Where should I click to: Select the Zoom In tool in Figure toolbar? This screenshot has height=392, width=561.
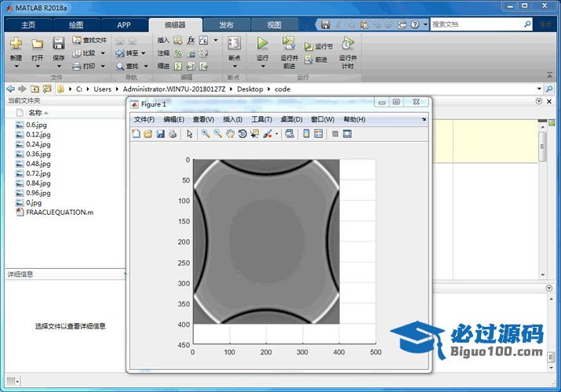coord(206,134)
